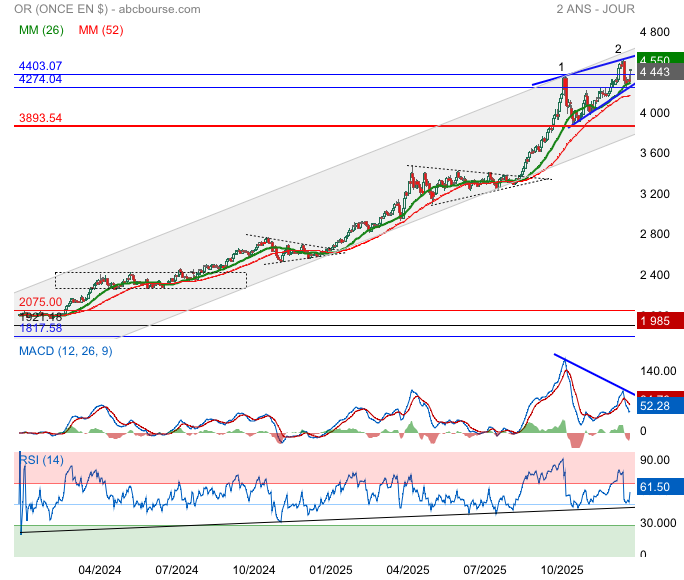Viewport: 684px width, 580px height.
Task: Click the RSI (14) indicator label
Action: pos(42,460)
